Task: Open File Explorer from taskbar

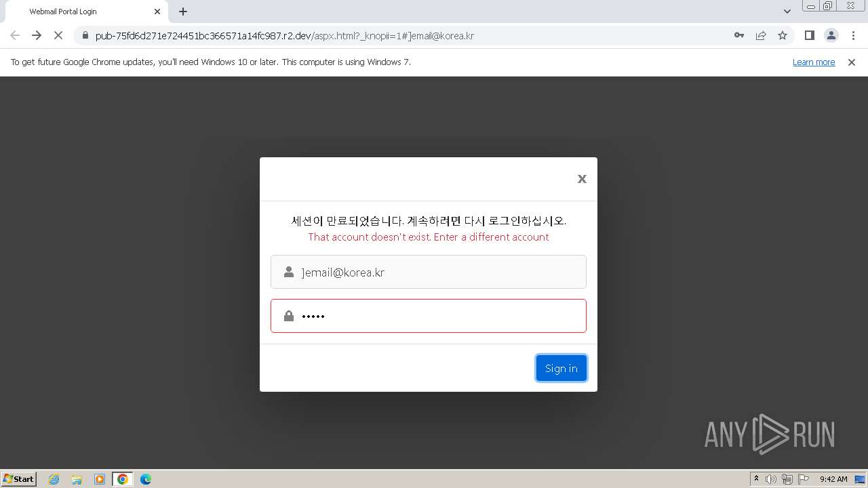Action: click(x=77, y=479)
